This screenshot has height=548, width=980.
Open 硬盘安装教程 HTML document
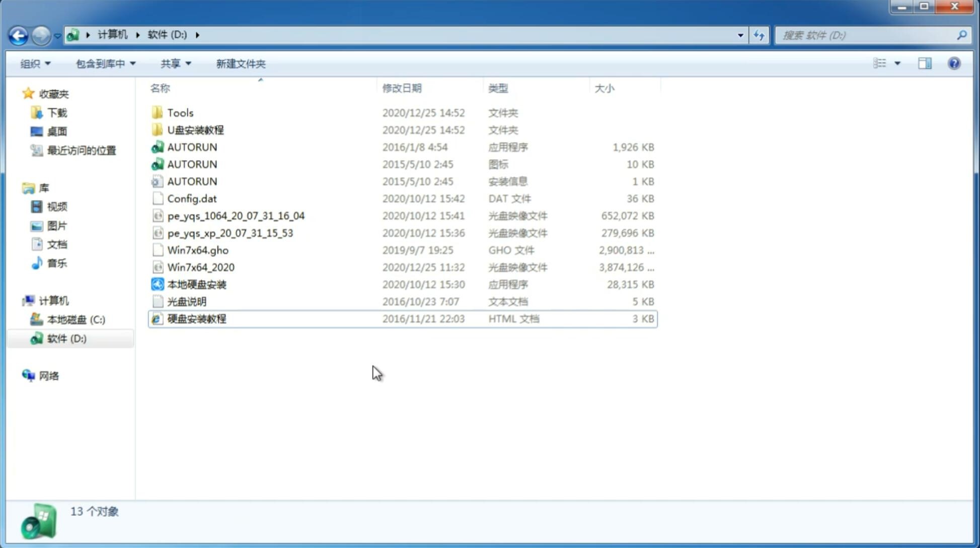tap(196, 318)
